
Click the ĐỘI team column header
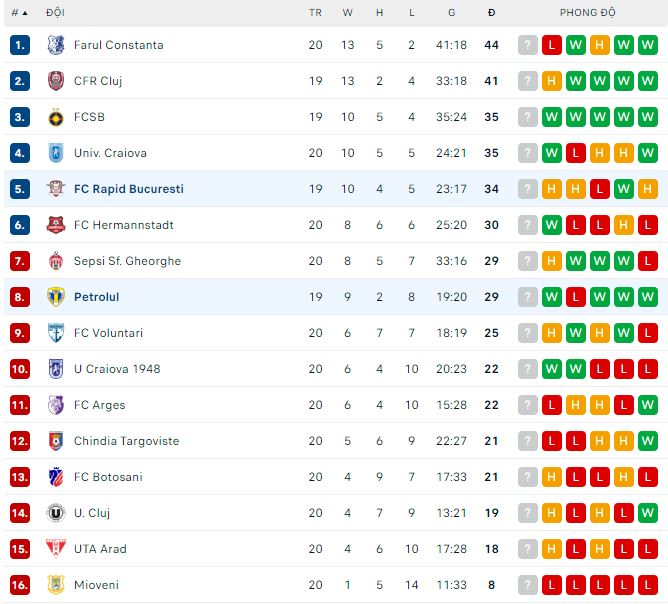55,13
